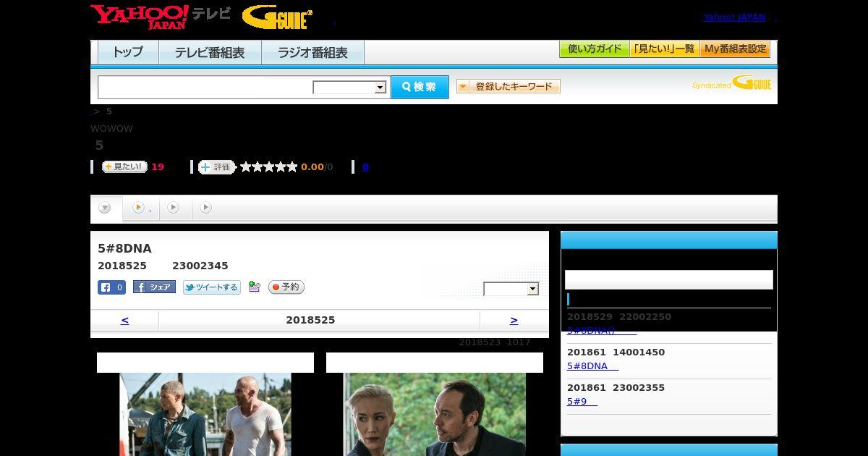Follow the Yahoo! JAPAN link at top right

734,17
